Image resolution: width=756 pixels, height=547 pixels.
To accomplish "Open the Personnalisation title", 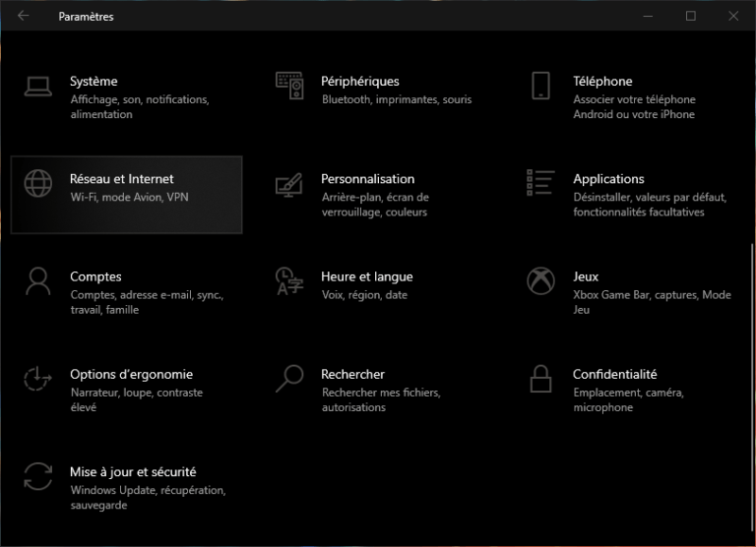I will [368, 179].
